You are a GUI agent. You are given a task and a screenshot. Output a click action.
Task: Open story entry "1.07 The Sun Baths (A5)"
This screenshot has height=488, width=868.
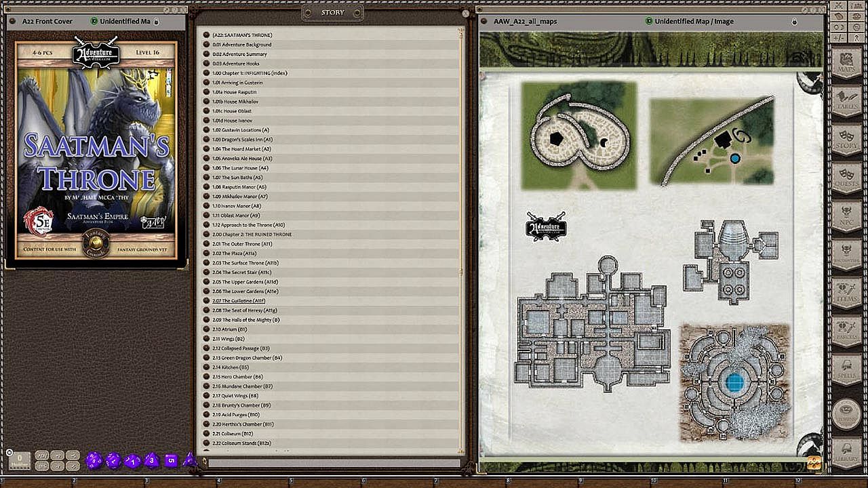pyautogui.click(x=237, y=178)
